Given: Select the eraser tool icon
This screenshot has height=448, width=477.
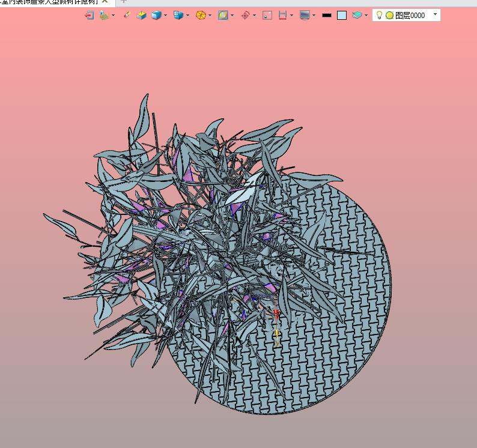Looking at the screenshot, I should (127, 14).
